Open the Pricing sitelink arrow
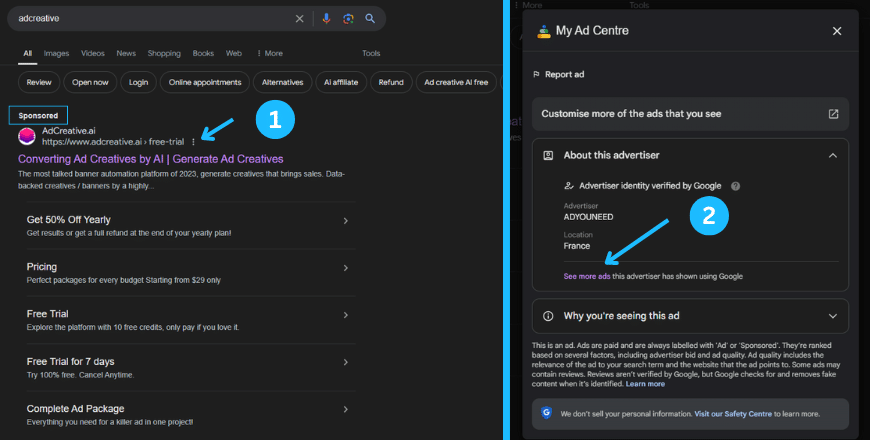The width and height of the screenshot is (870, 440). 345,268
